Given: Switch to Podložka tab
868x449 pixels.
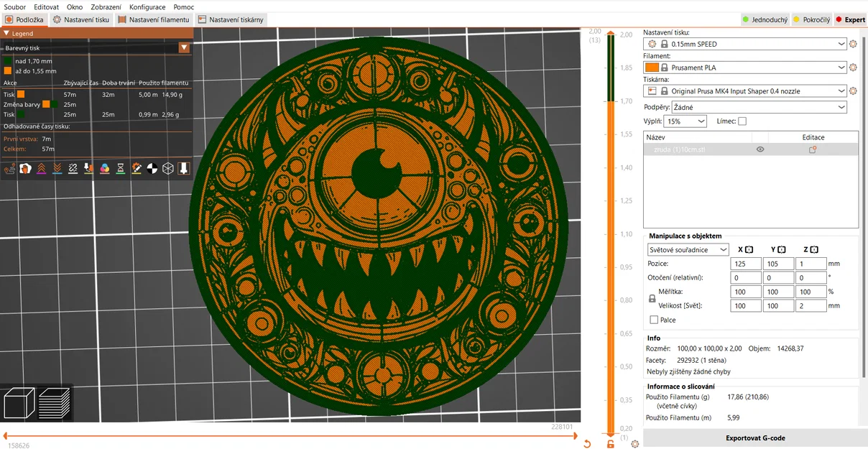Looking at the screenshot, I should (x=24, y=20).
